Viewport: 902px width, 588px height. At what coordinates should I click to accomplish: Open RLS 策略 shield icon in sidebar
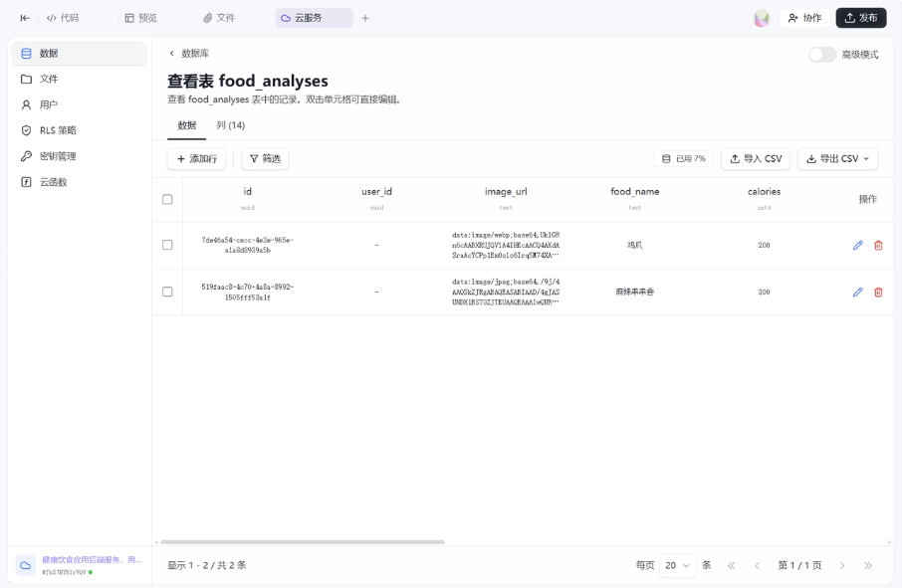click(x=27, y=130)
